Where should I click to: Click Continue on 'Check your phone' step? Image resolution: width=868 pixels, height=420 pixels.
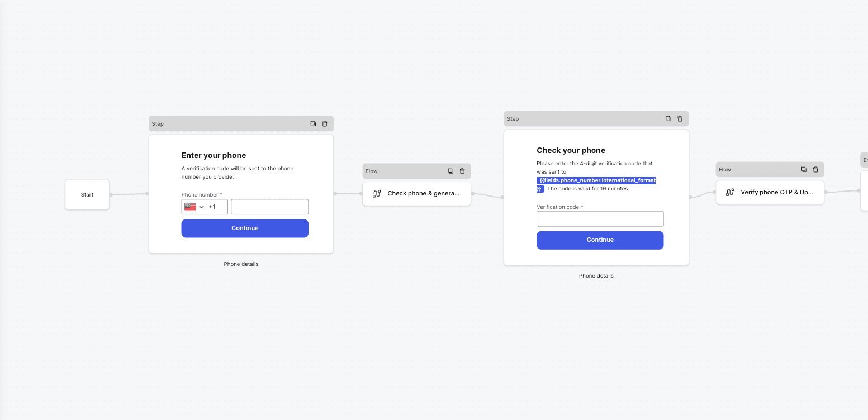[600, 240]
